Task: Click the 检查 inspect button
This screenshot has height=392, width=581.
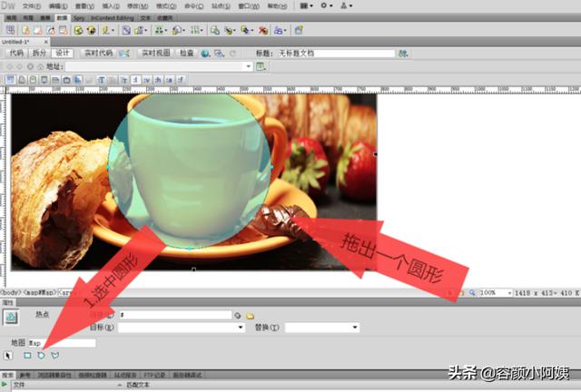Action: (x=186, y=53)
